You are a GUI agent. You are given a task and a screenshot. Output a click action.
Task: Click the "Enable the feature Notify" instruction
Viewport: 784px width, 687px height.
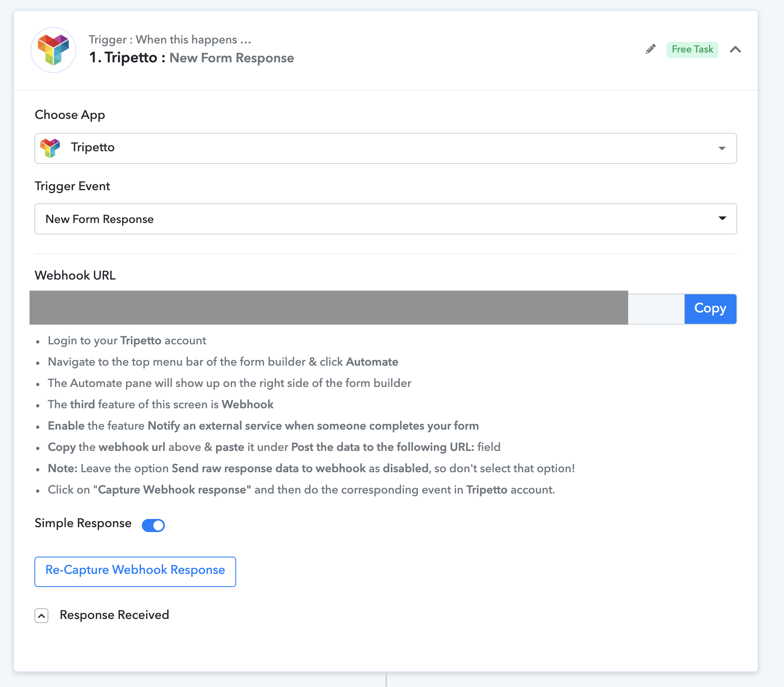click(263, 426)
